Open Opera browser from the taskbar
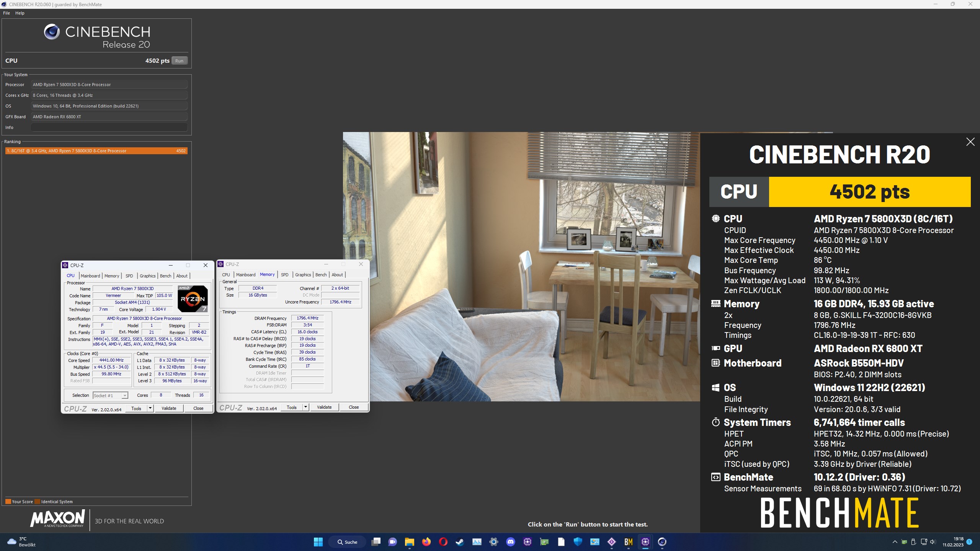 (443, 542)
